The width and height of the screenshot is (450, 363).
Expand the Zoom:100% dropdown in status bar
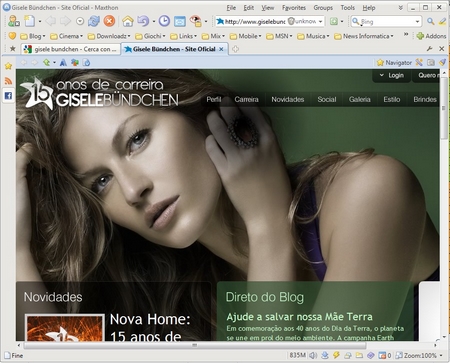(441, 356)
